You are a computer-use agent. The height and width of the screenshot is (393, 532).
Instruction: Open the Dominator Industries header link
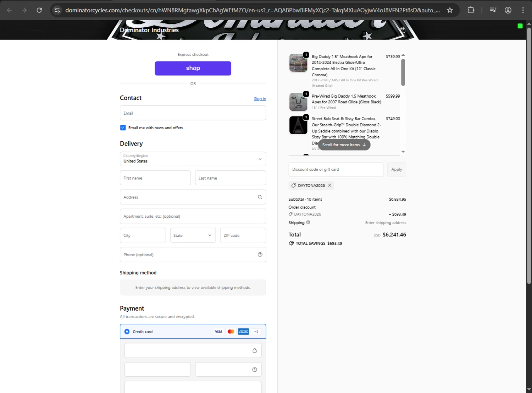(x=149, y=30)
